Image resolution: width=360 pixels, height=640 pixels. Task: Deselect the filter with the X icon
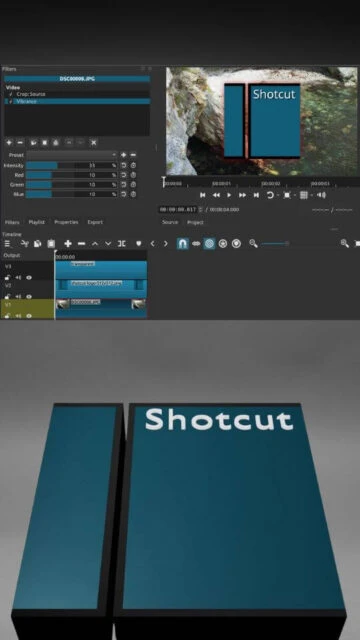93,142
